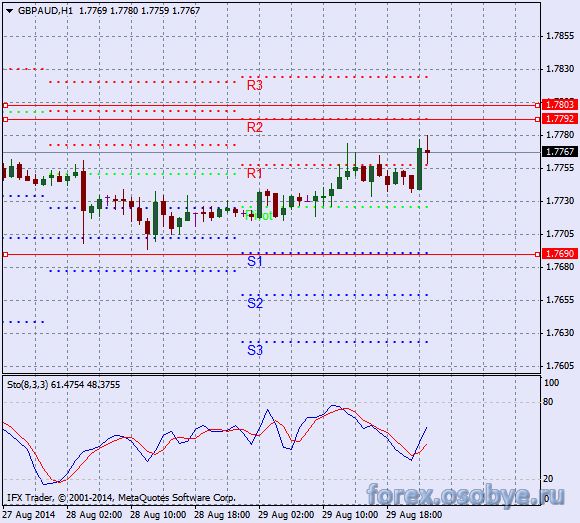Select the R1 resistance label
Viewport: 580px width, 523px height.
[x=254, y=173]
